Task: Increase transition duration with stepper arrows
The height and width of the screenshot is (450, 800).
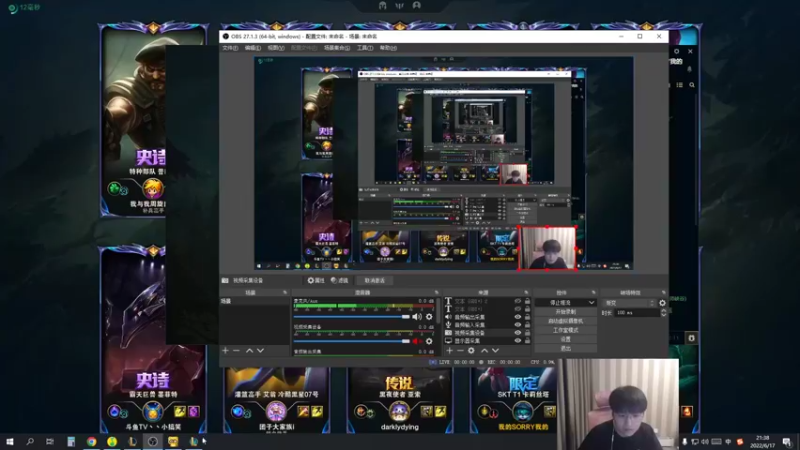Action: [663, 311]
